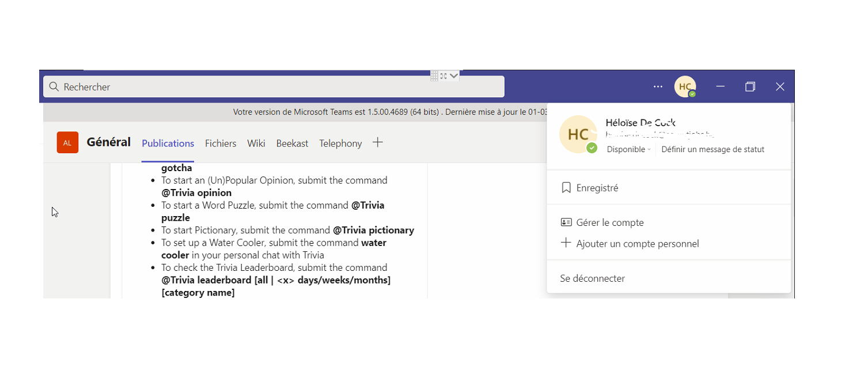Click the Gérer le compte card icon
Screen dimensions: 868x378
566,222
